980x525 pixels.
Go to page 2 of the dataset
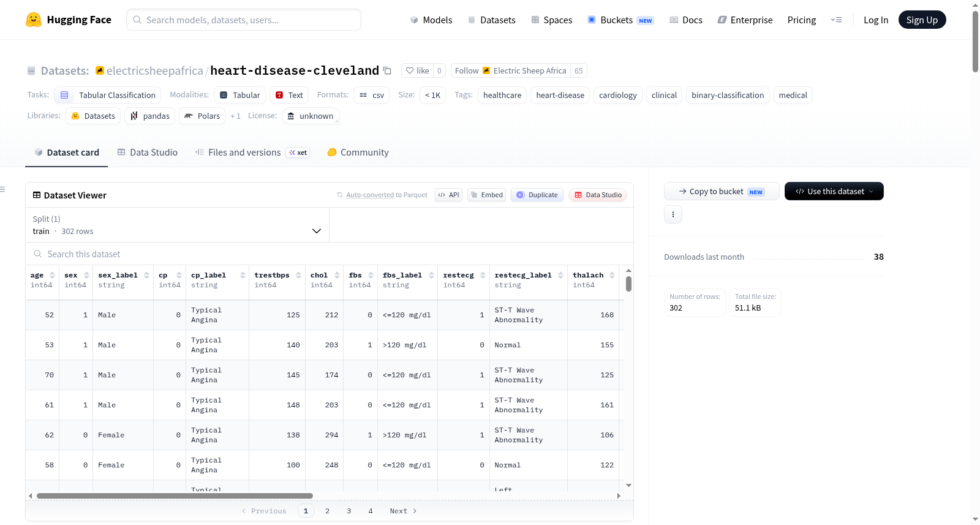[328, 511]
